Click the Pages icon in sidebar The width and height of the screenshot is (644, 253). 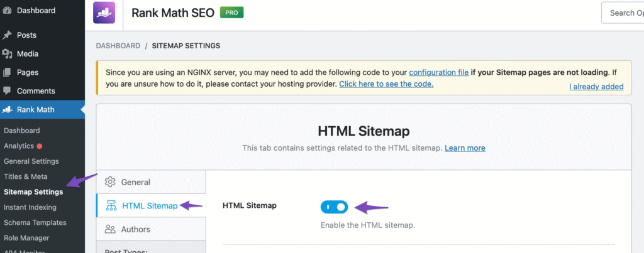pos(8,72)
